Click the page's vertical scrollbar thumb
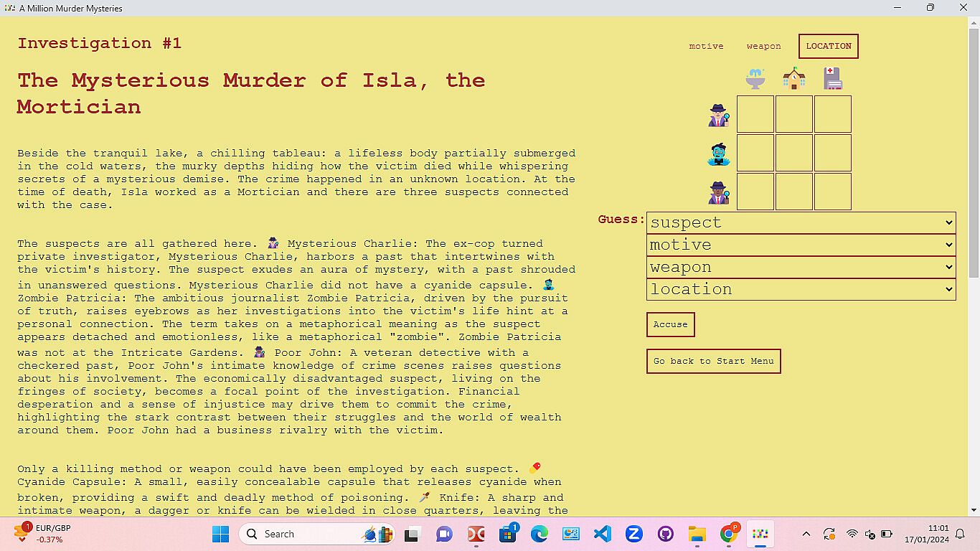This screenshot has width=980, height=551. point(974,153)
